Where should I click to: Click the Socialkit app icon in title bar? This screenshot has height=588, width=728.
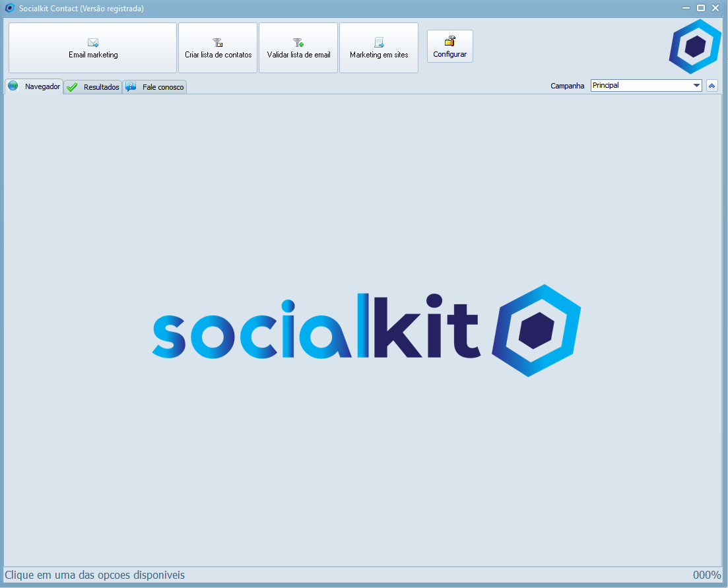(x=9, y=9)
